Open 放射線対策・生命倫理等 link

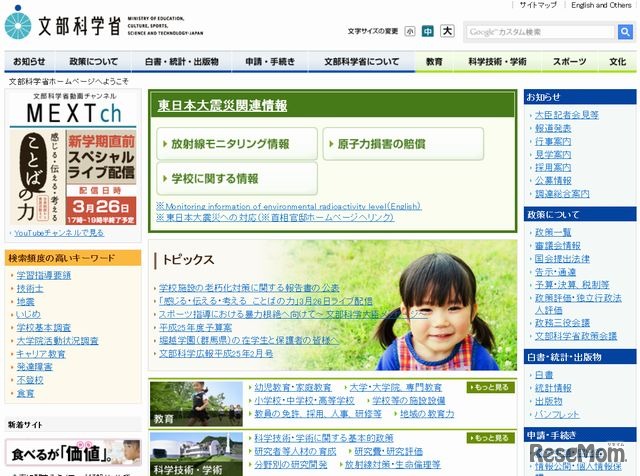[x=393, y=465]
